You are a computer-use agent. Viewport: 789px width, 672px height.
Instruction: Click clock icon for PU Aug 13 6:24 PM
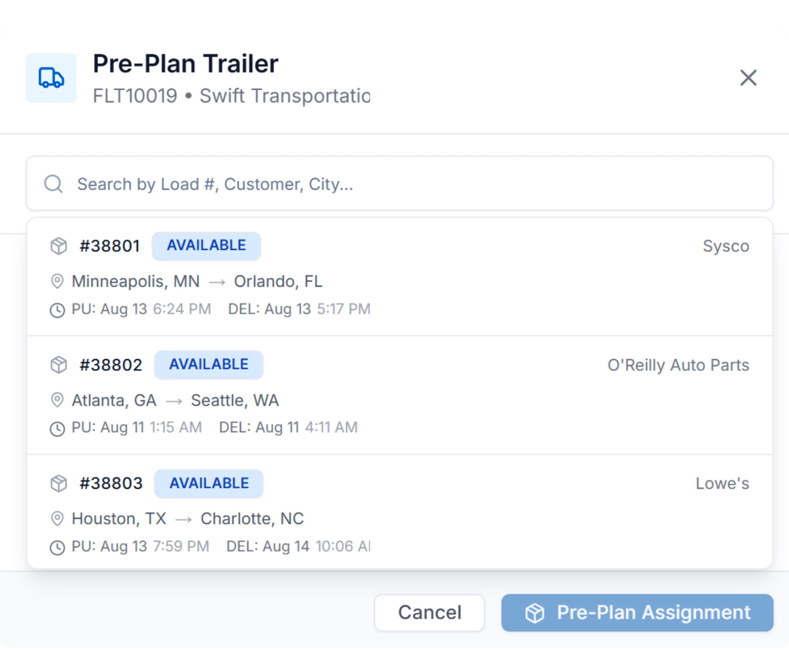click(57, 310)
